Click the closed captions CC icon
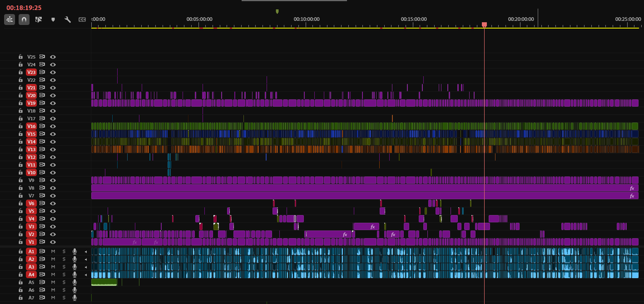 82,19
